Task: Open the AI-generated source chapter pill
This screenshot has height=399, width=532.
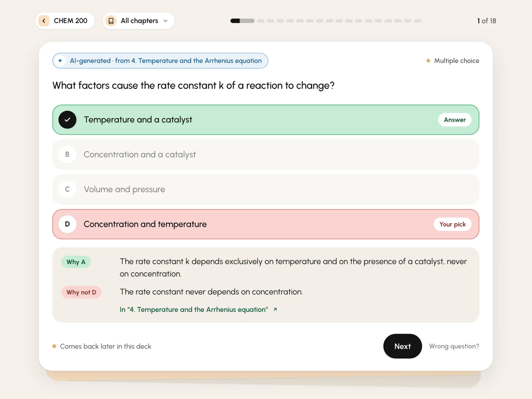Action: (160, 61)
